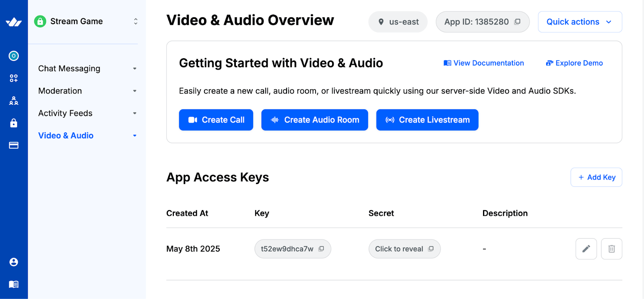Viewport: 644px width, 299px height.
Task: Expand the Moderation menu section
Action: [87, 91]
